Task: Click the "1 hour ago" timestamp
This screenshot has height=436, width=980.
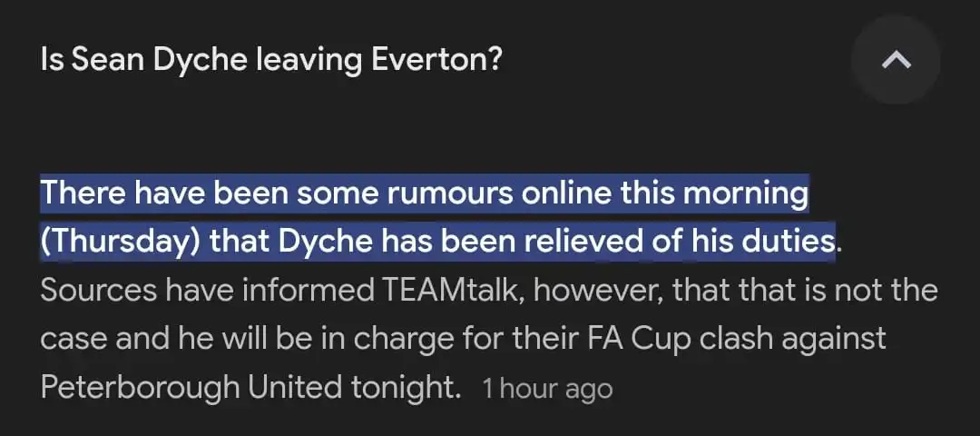Action: [547, 389]
